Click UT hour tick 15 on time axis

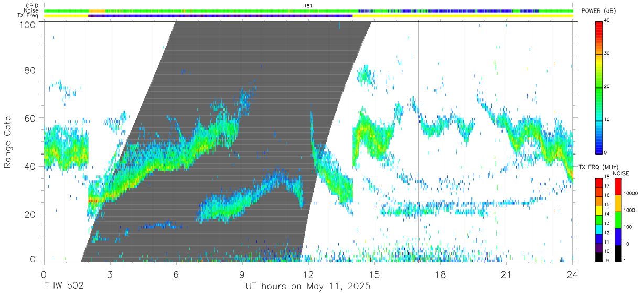374,274
